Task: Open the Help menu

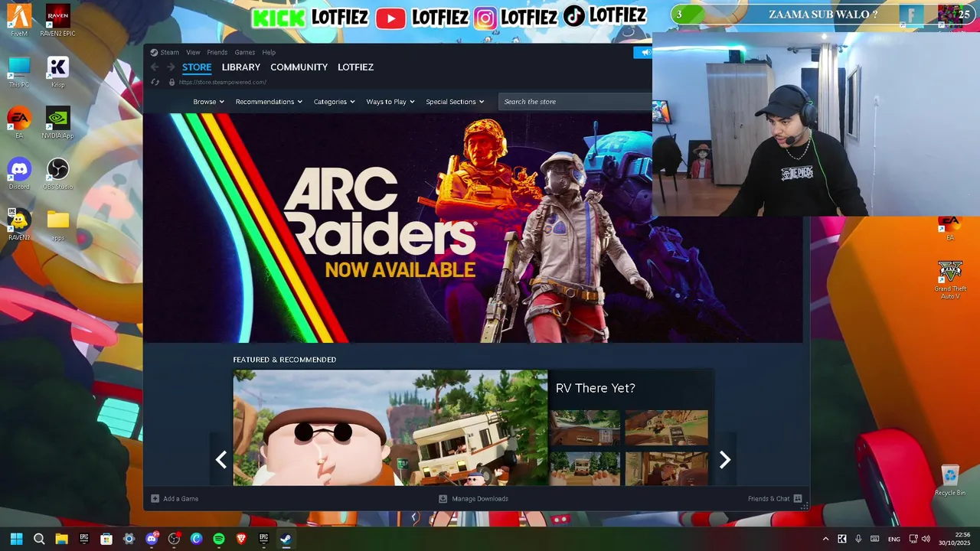Action: 269,53
